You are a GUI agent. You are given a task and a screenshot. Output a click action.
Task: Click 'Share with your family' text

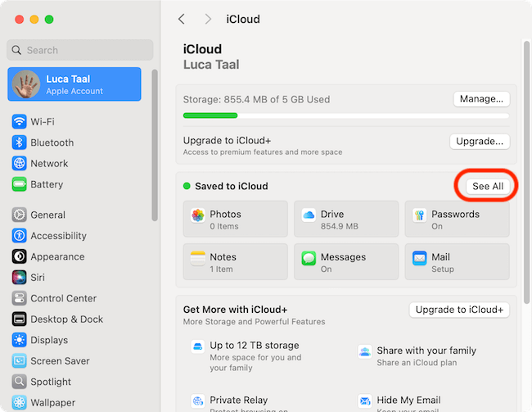point(426,351)
